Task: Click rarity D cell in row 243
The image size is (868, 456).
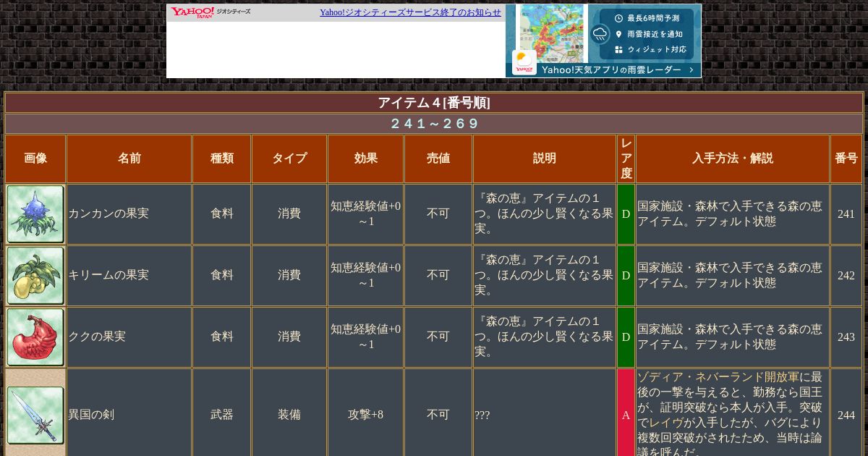Action: click(x=626, y=337)
